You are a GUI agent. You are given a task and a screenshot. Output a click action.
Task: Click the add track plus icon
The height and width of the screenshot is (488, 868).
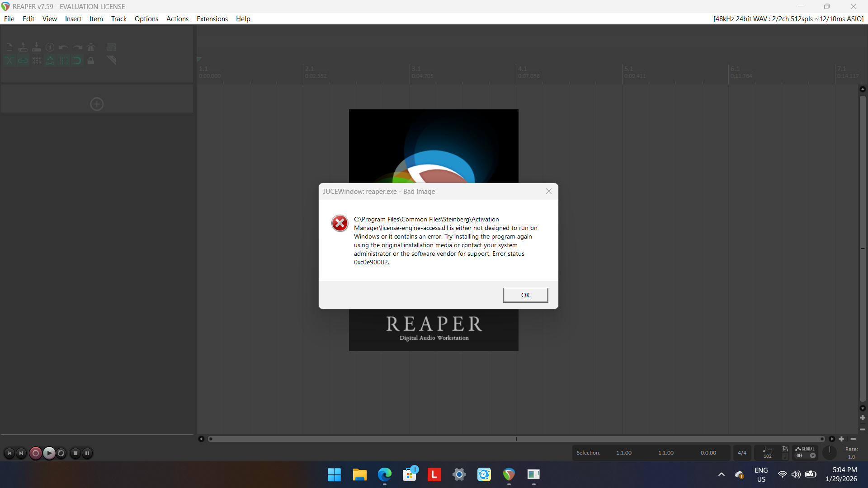click(97, 104)
